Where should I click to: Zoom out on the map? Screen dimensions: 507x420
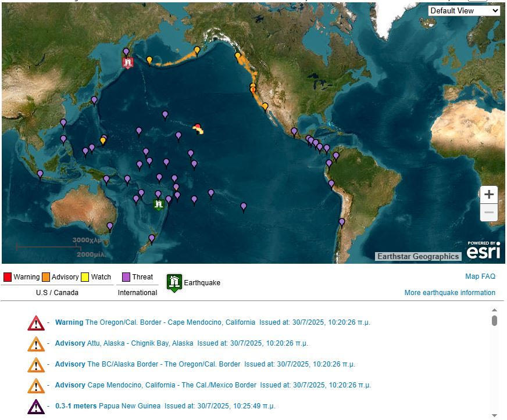tap(489, 213)
